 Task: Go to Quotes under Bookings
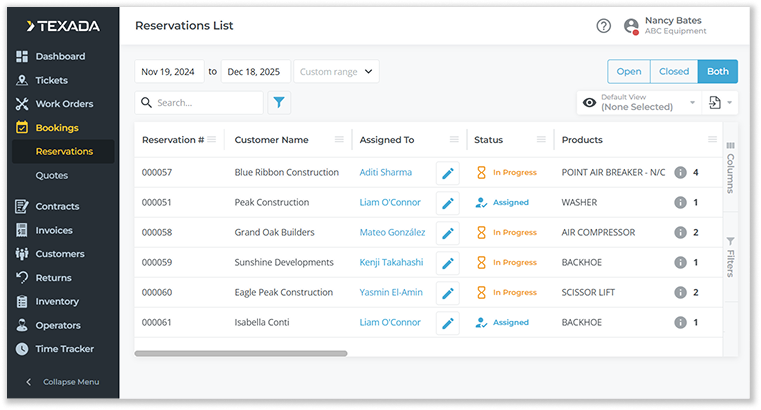coord(52,175)
